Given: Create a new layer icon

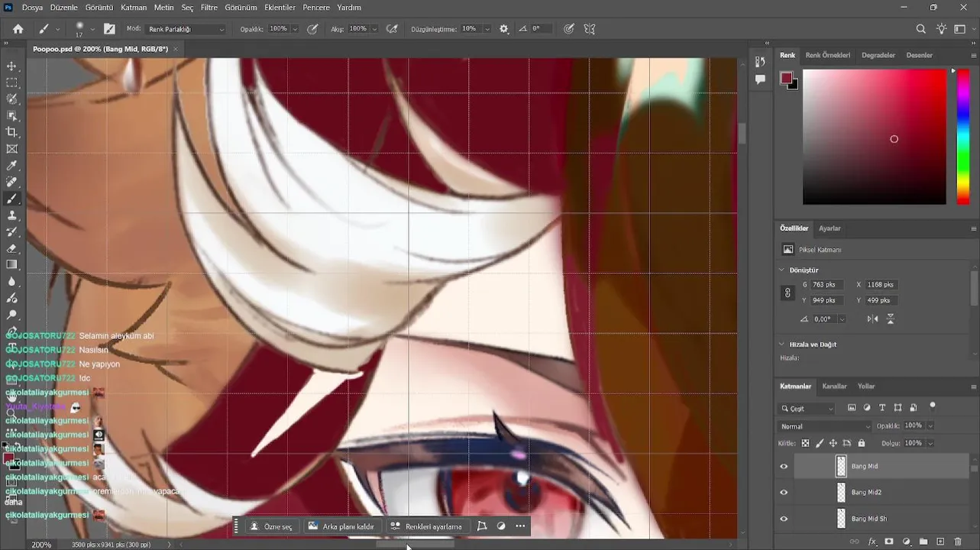Looking at the screenshot, I should [x=940, y=542].
